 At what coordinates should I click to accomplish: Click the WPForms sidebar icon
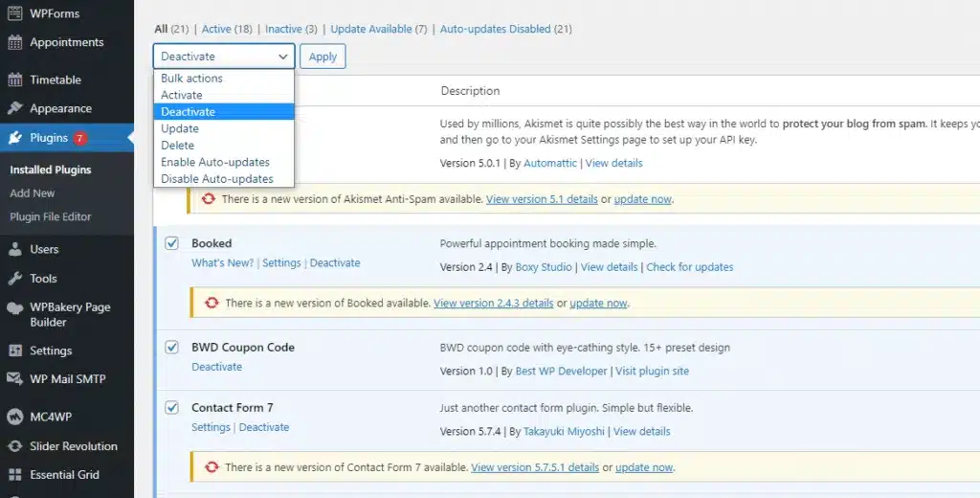point(15,13)
